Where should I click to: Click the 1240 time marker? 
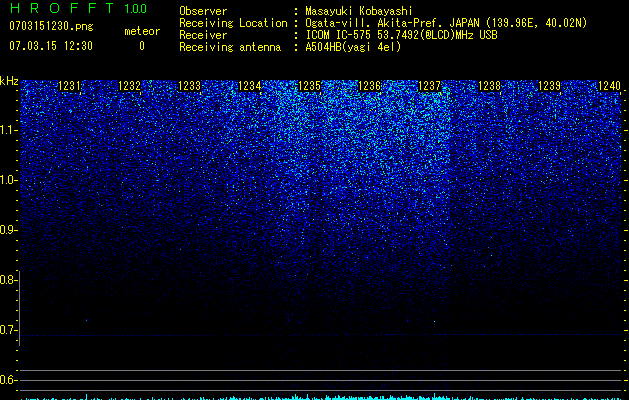[x=609, y=86]
